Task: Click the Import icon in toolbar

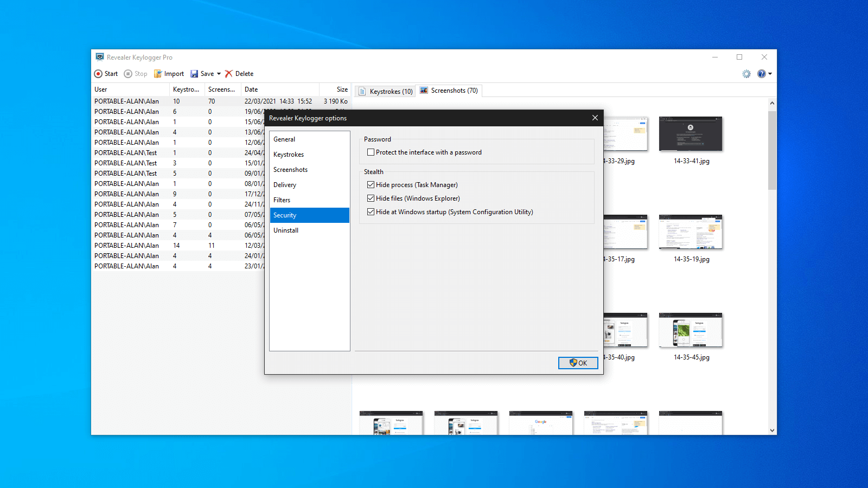Action: [x=158, y=74]
